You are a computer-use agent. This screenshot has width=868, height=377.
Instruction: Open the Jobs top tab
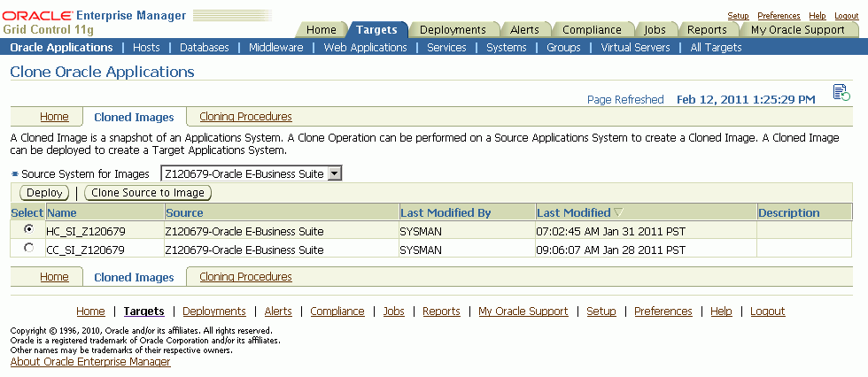coord(655,30)
